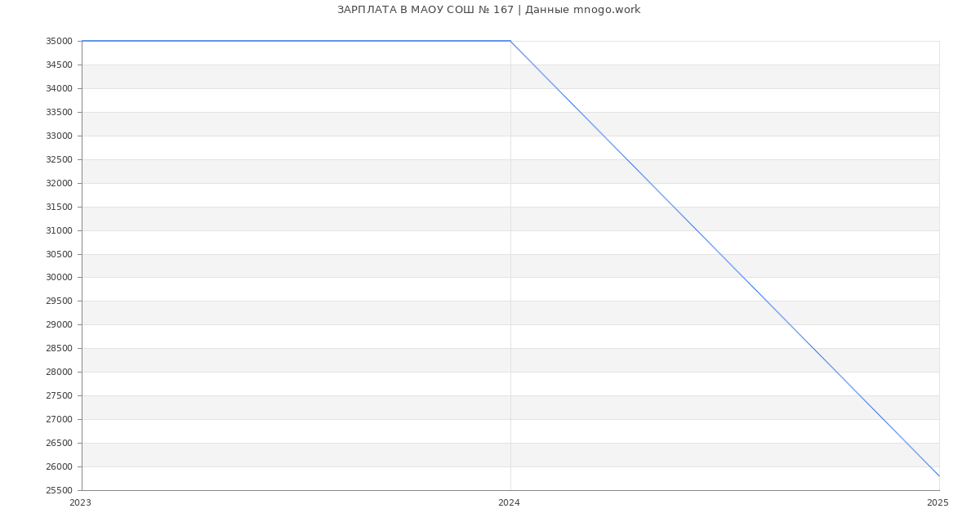Select the 34000 y-axis label
The width and height of the screenshot is (980, 531).
coord(60,88)
